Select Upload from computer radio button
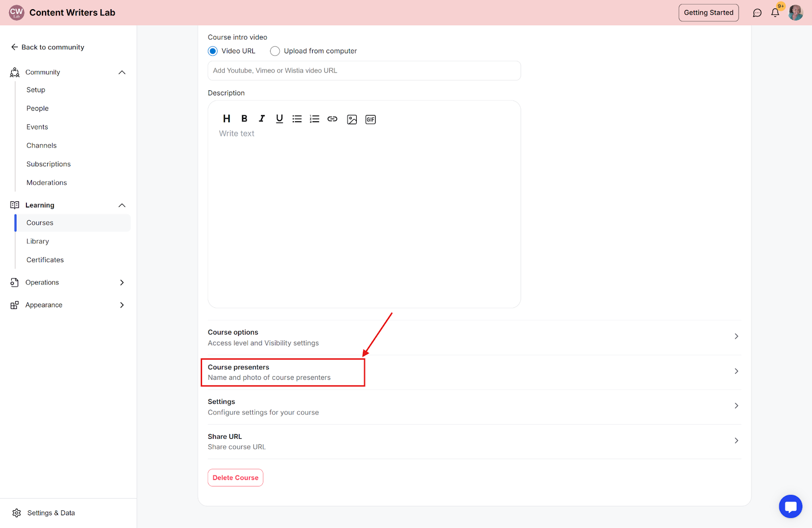This screenshot has height=528, width=812. pos(275,51)
